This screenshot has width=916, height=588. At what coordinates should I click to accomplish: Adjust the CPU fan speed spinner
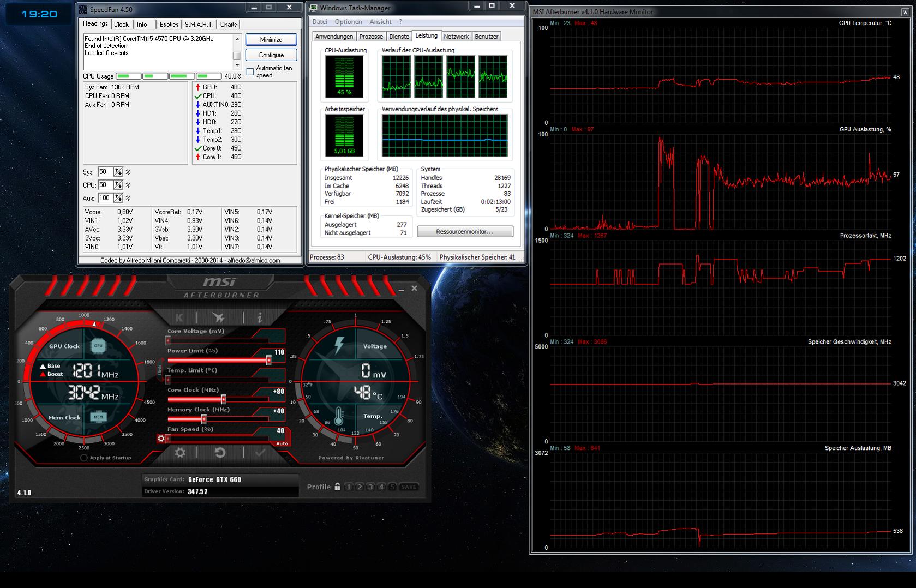(x=118, y=185)
